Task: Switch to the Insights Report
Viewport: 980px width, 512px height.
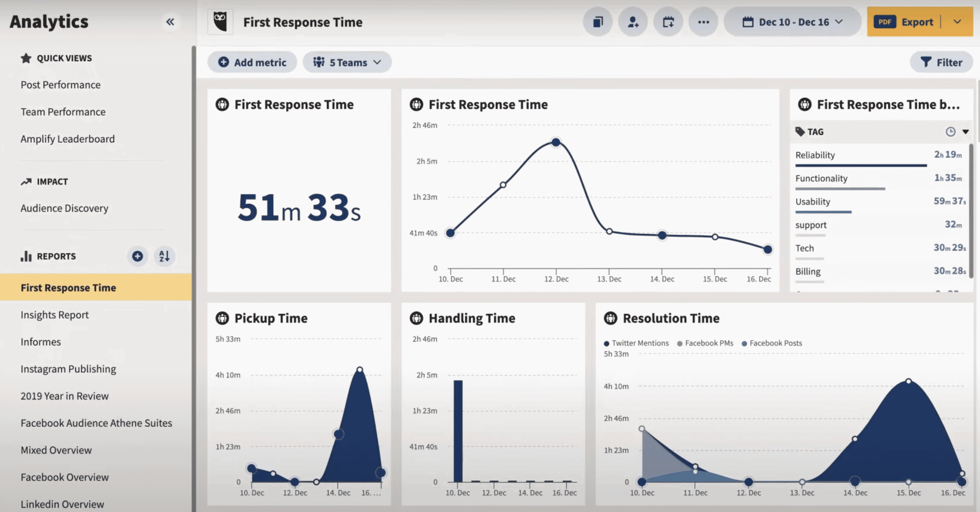Action: click(x=55, y=314)
